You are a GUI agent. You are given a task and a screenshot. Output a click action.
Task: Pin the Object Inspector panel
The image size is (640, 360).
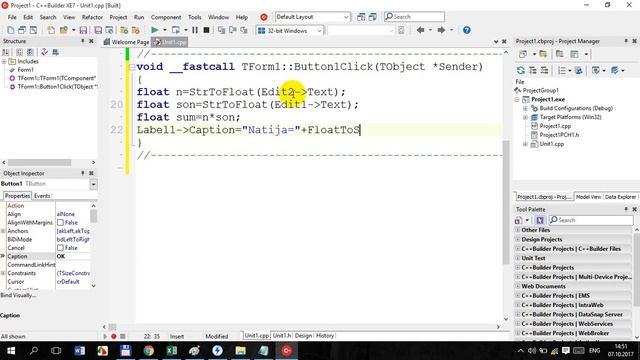[x=82, y=173]
